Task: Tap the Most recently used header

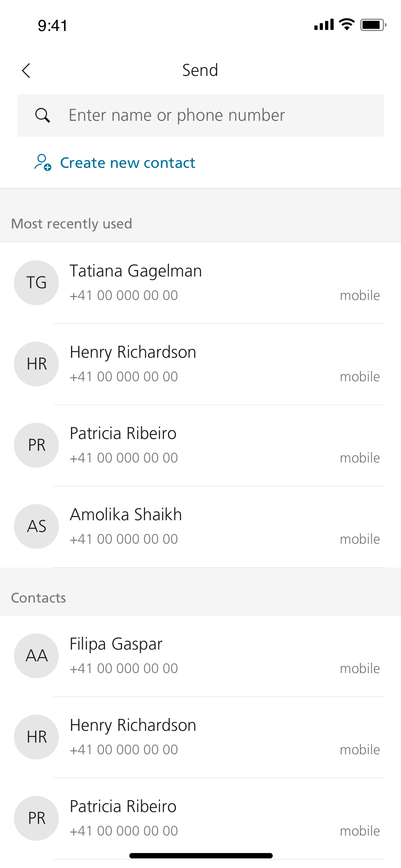Action: [x=72, y=224]
